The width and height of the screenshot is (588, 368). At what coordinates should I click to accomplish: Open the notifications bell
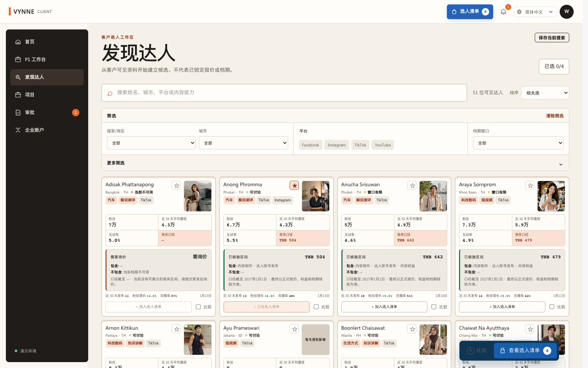pos(503,12)
